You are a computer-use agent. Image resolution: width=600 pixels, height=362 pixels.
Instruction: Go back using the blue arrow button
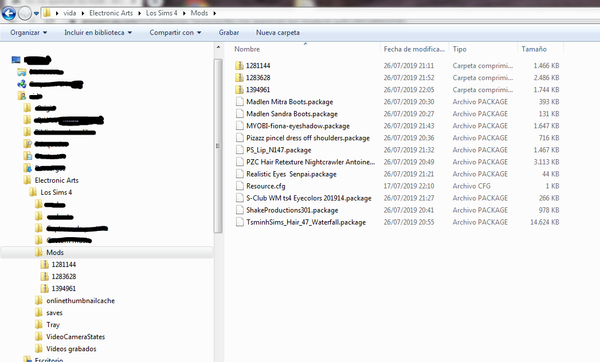point(8,13)
